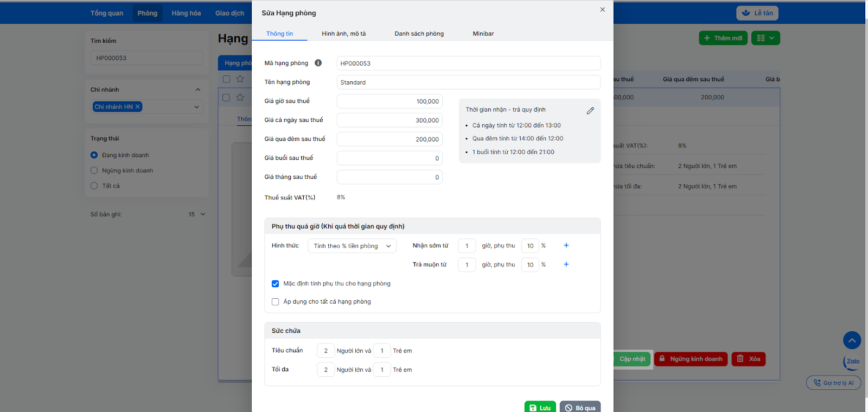This screenshot has height=412, width=868.
Task: Open the Minibar tab
Action: [x=483, y=34]
